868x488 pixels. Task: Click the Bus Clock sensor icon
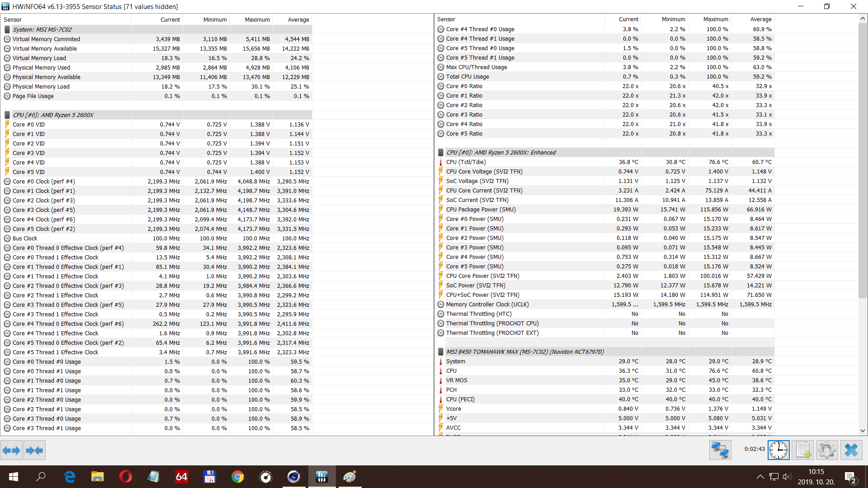click(7, 239)
